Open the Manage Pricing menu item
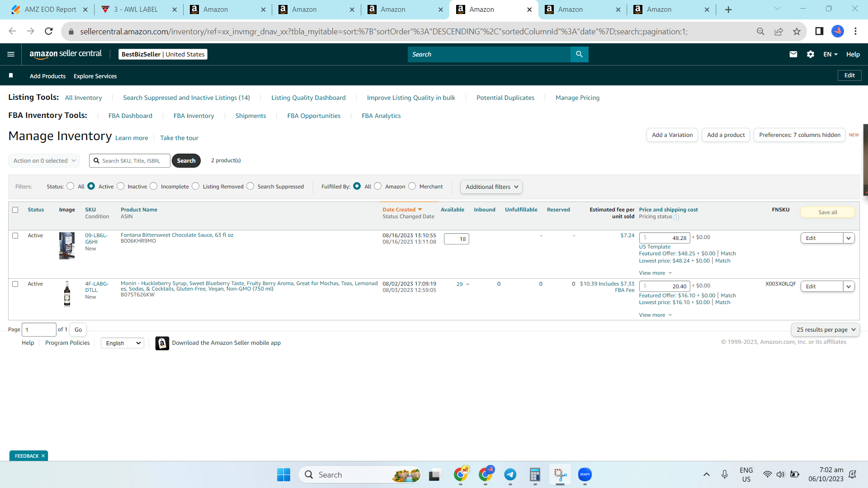868x488 pixels. pos(577,98)
